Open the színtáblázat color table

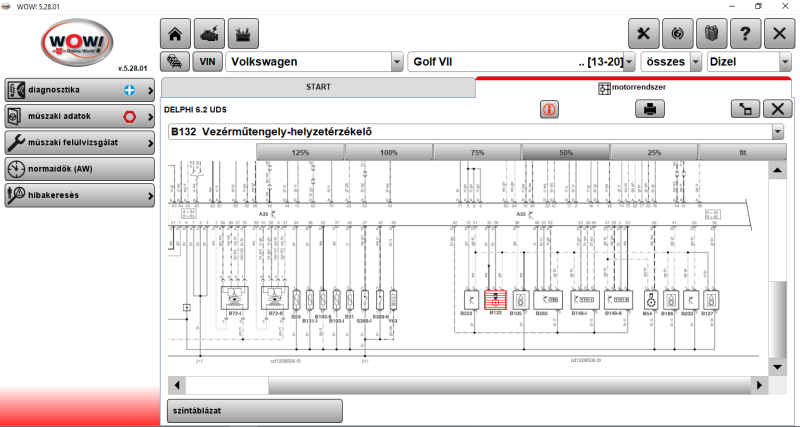click(x=255, y=411)
